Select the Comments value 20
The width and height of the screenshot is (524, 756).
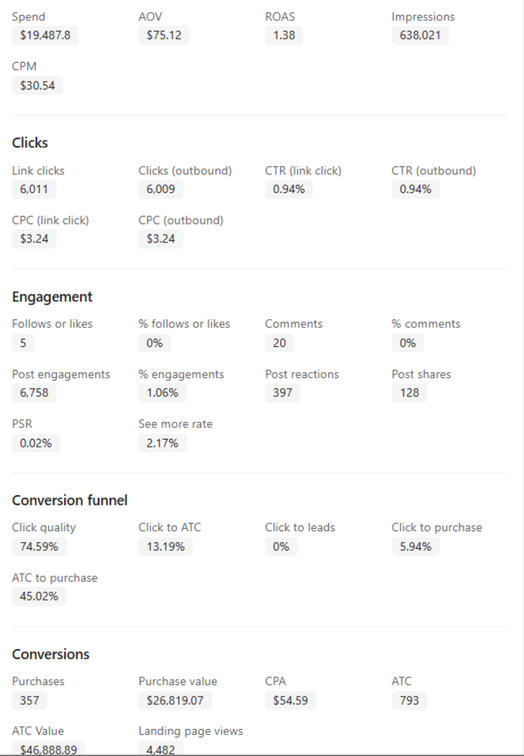point(279,343)
